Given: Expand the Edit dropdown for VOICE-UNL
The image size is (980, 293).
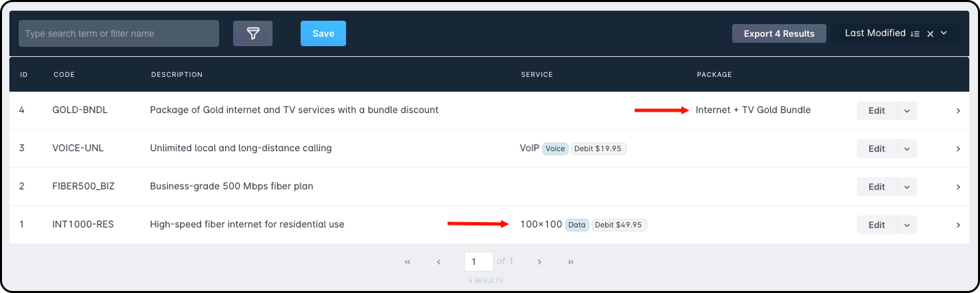Looking at the screenshot, I should 907,149.
